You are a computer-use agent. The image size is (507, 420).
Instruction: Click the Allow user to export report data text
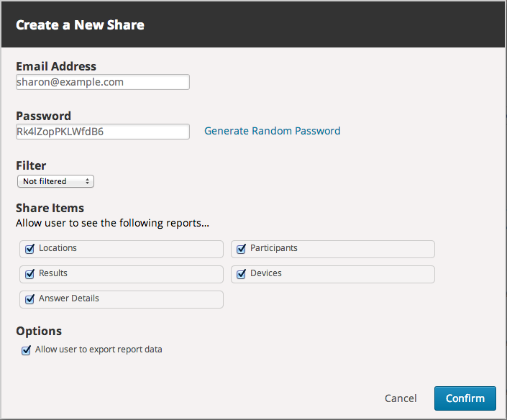99,350
